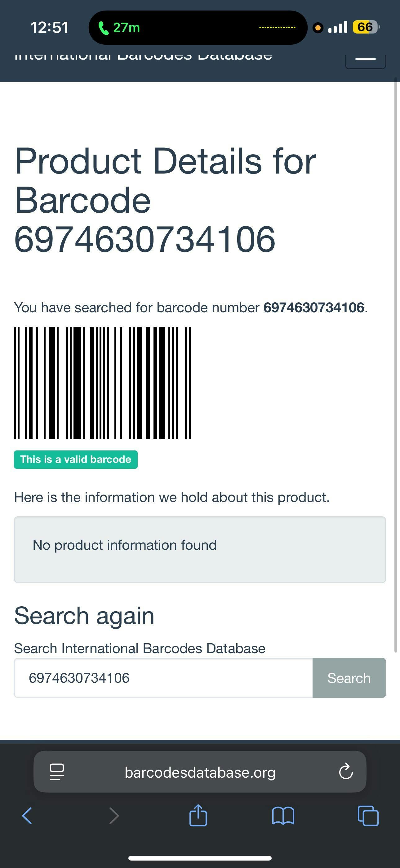
Task: Tap the International Barcodes Database header title
Action: click(x=144, y=57)
